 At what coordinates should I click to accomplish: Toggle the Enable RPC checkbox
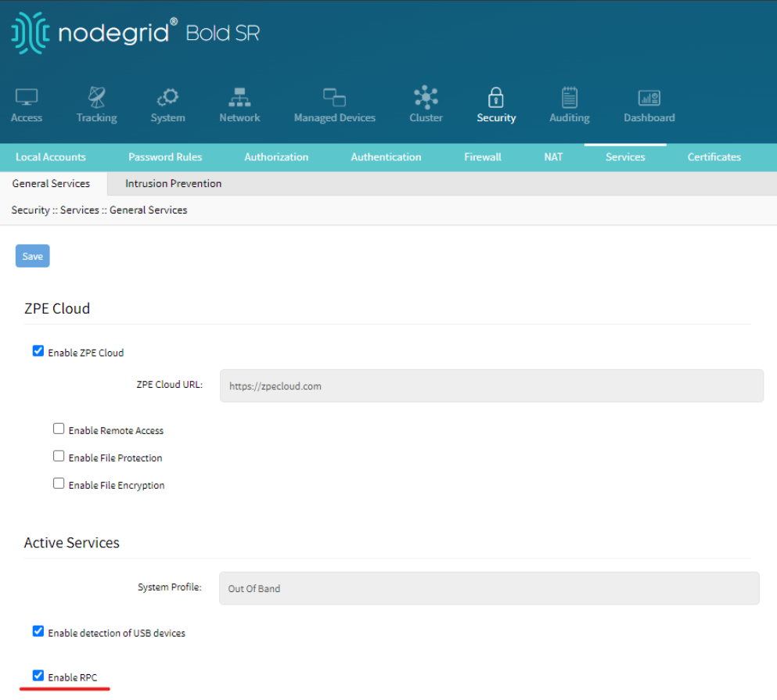click(x=38, y=676)
